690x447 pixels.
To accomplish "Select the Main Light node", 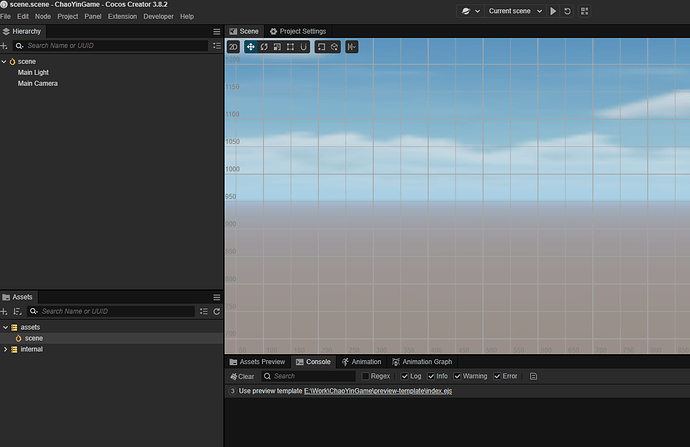I will coord(33,72).
